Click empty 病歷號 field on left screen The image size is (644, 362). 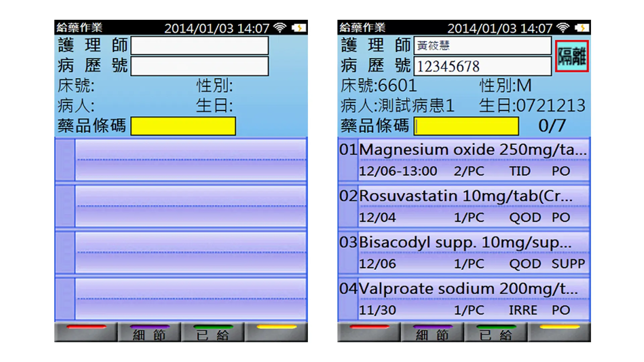tap(199, 66)
